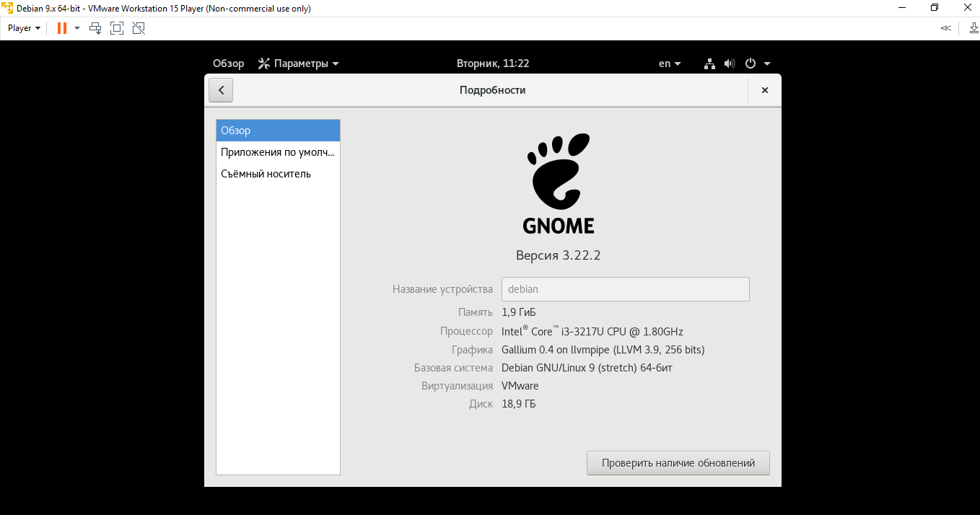Open the Player menu
This screenshot has width=980, height=515.
pos(24,28)
